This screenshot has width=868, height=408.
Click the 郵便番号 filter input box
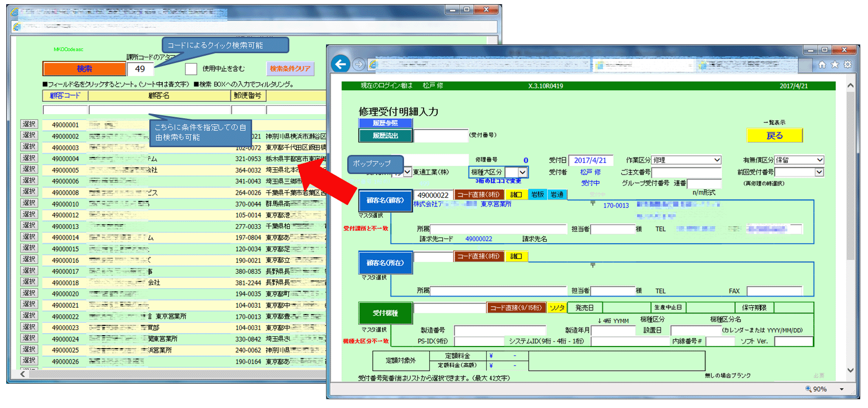[248, 109]
